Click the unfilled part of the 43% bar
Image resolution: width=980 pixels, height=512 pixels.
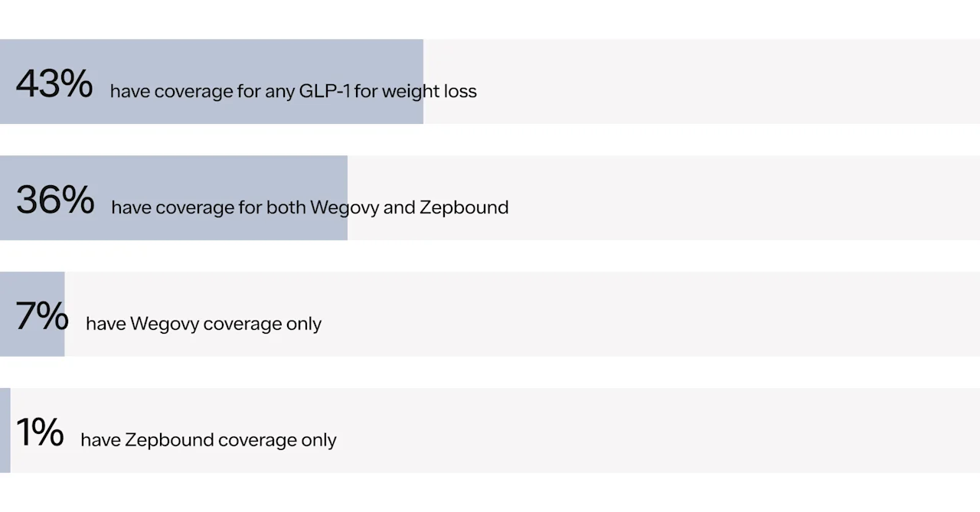point(727,82)
